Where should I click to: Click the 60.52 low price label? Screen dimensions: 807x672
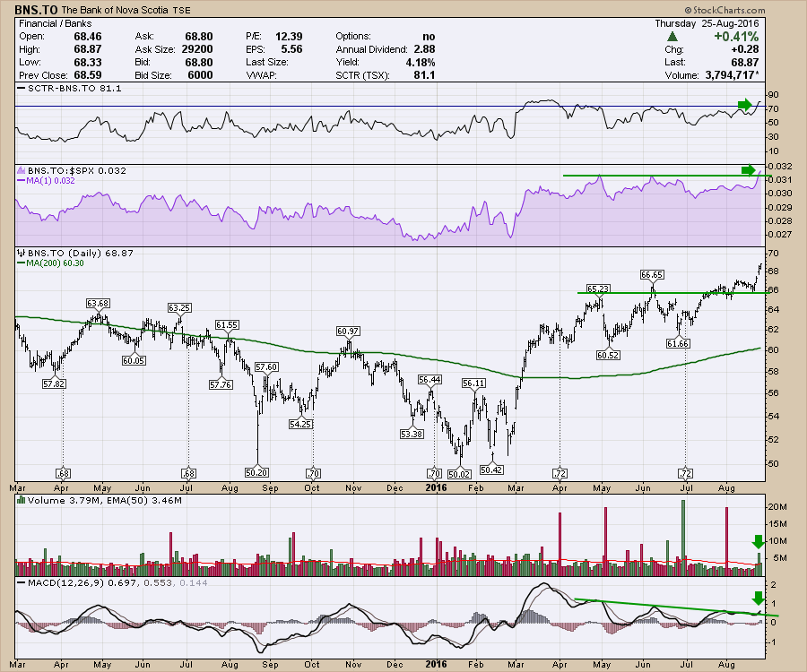click(608, 355)
